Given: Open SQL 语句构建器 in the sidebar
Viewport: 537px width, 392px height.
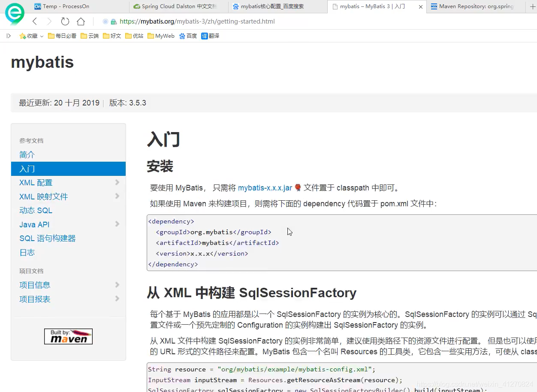Looking at the screenshot, I should coord(47,238).
